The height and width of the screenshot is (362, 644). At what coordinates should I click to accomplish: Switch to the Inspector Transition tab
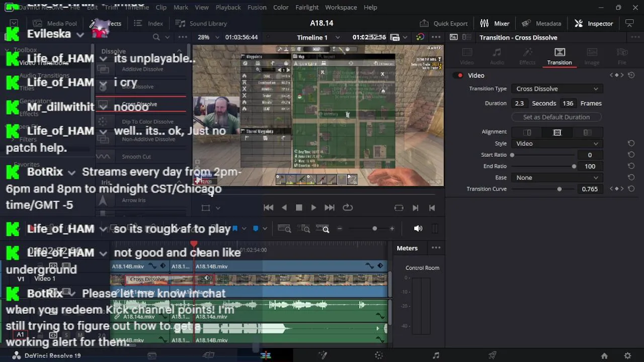coord(559,56)
